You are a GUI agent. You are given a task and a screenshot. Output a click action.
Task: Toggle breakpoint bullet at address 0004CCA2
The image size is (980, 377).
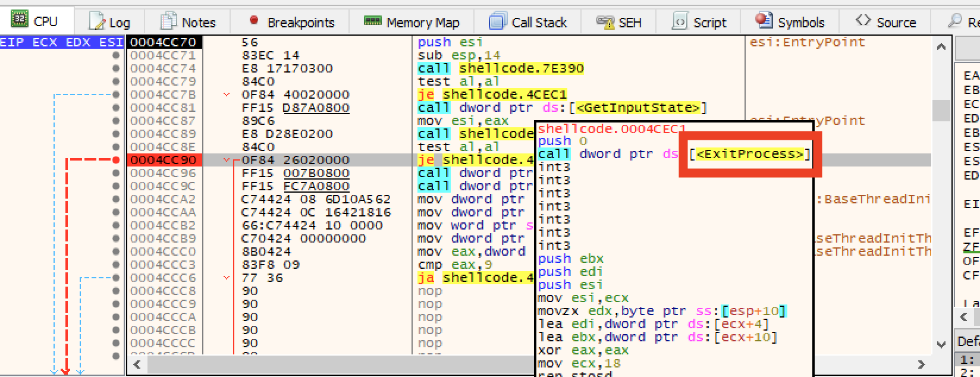tap(116, 199)
